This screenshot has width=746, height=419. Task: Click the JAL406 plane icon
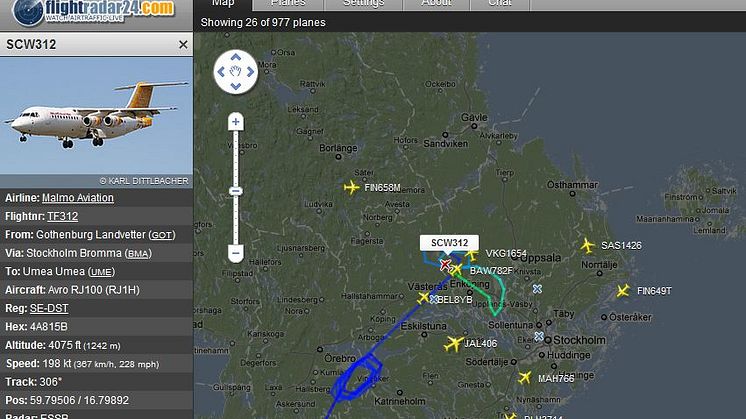point(454,343)
